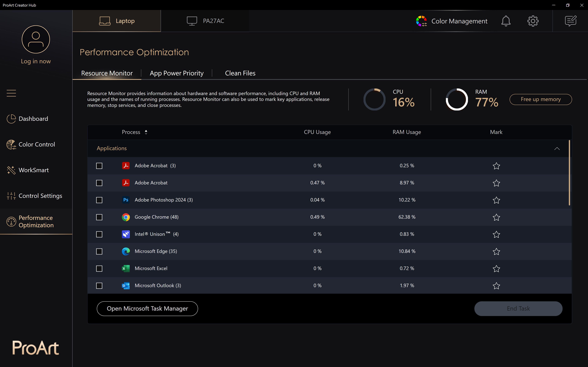Collapse the Applications section chevron
Screen dimensions: 588x367
[557, 148]
